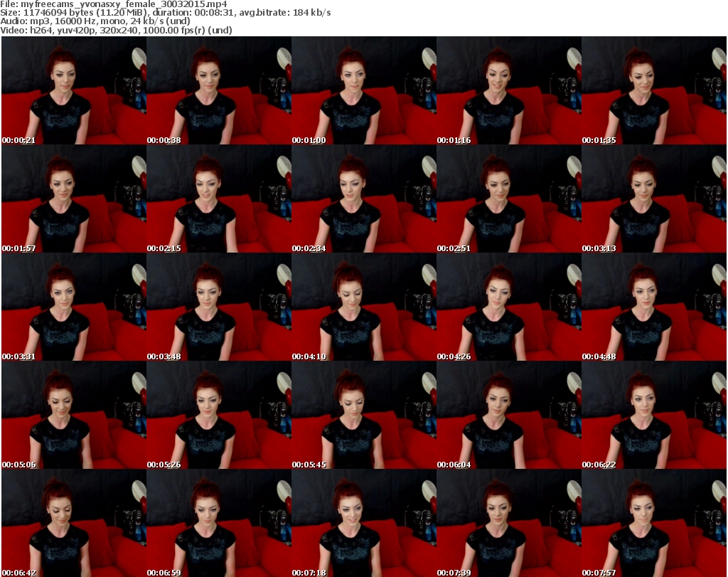Select the thumbnail at 00:01:35
Image resolution: width=728 pixels, height=577 pixels.
654,90
